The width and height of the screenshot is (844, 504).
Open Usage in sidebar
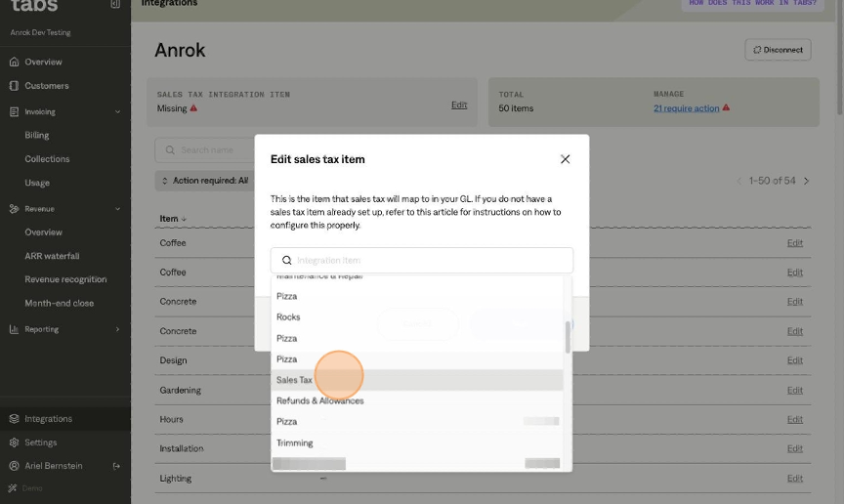point(37,183)
